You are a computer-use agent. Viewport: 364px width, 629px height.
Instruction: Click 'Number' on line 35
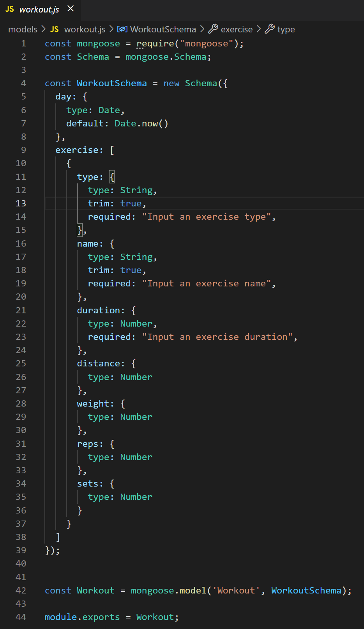pyautogui.click(x=136, y=497)
